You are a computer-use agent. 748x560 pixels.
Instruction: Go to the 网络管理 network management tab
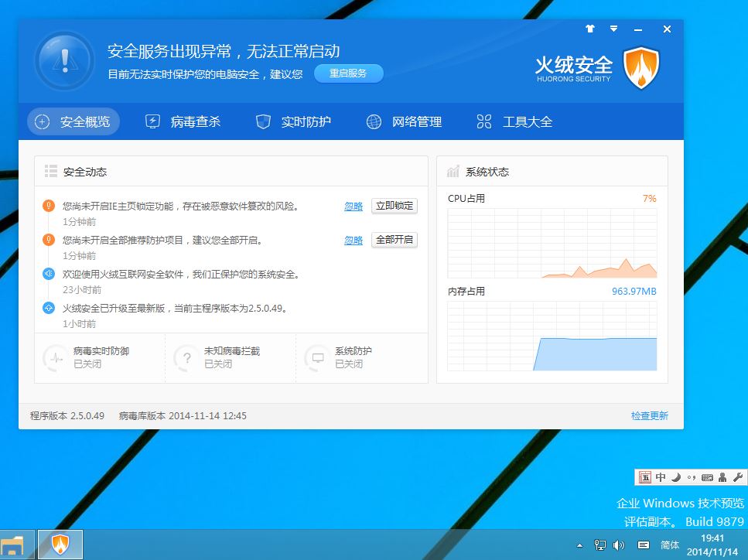coord(404,121)
